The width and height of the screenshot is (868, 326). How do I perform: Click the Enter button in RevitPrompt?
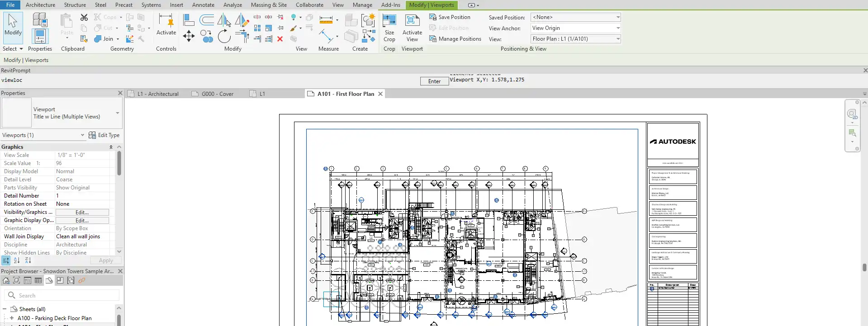[434, 81]
